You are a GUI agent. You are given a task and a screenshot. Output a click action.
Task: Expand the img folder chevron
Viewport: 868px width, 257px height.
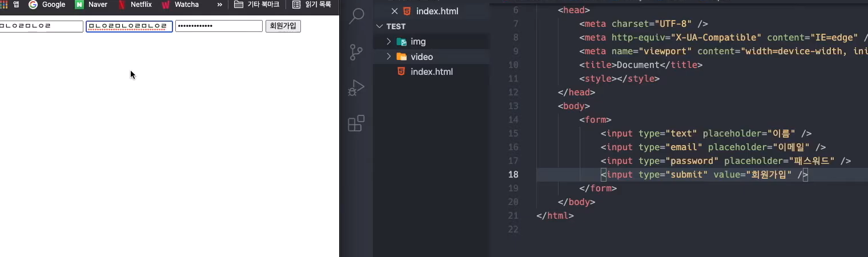388,42
